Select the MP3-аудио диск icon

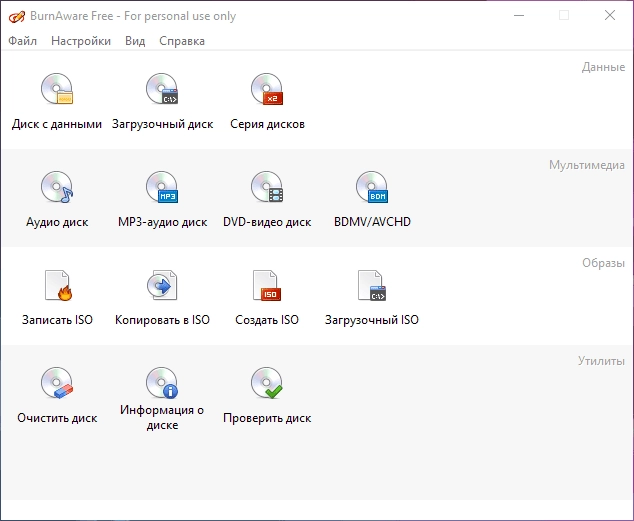162,187
